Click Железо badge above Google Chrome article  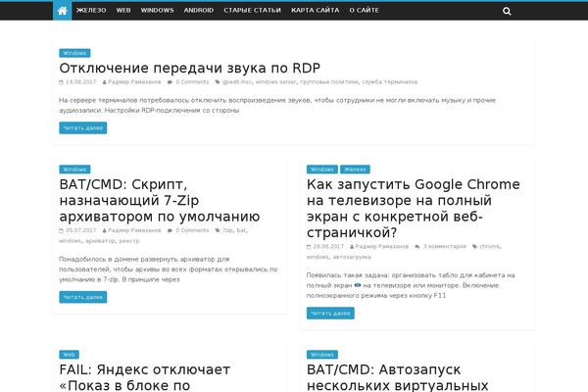tap(355, 170)
